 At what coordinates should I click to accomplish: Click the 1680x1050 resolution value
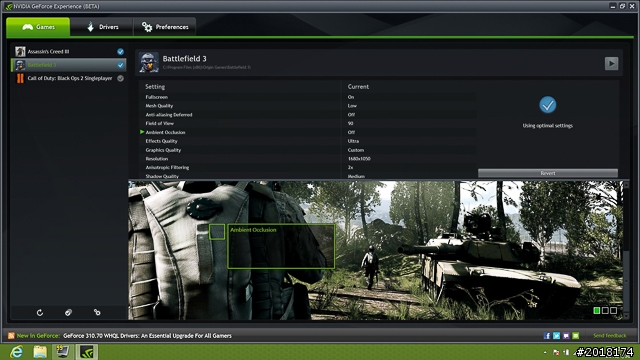[359, 159]
